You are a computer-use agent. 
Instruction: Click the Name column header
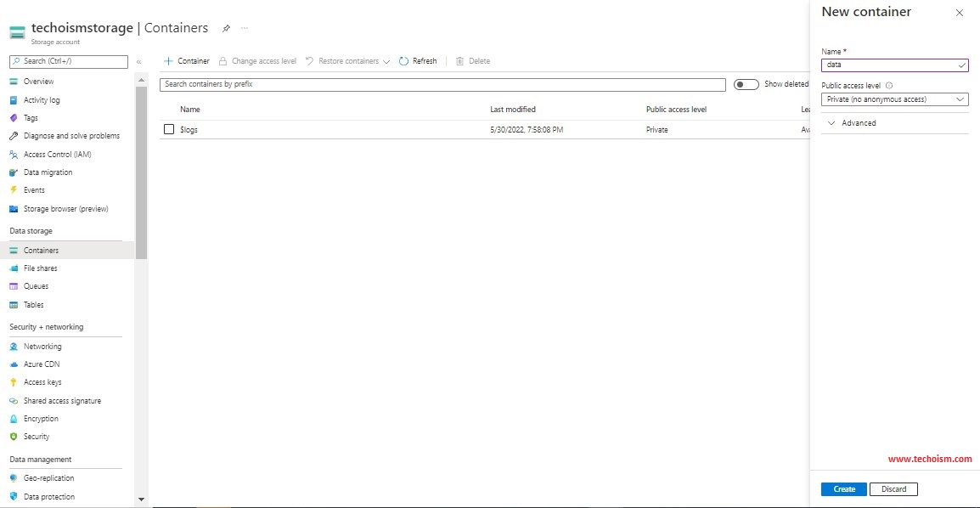tap(190, 110)
